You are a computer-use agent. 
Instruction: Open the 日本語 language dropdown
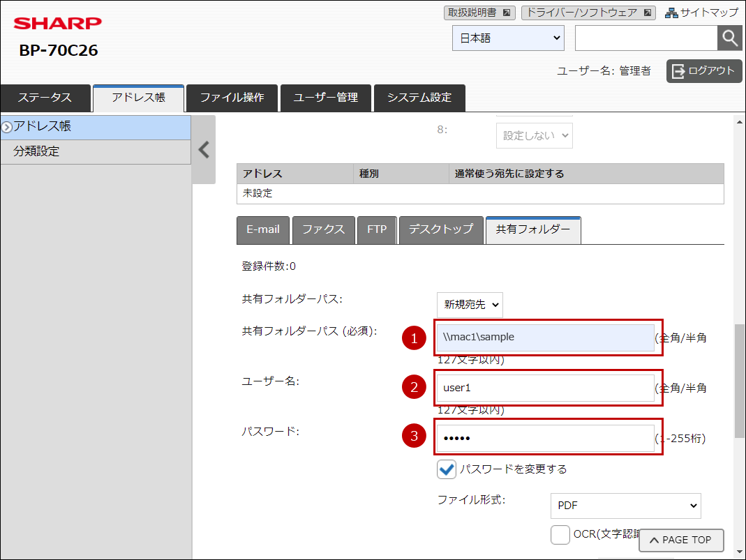click(508, 38)
